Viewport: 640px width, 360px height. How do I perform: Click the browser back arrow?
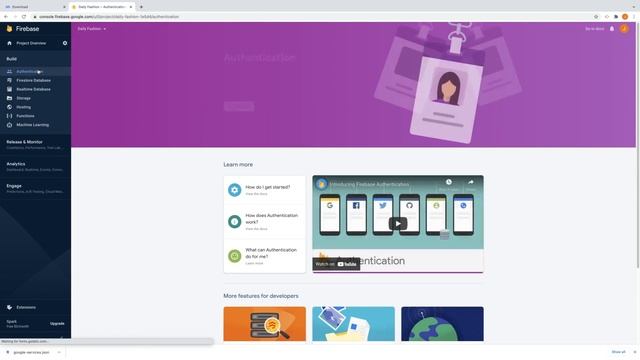coord(6,17)
